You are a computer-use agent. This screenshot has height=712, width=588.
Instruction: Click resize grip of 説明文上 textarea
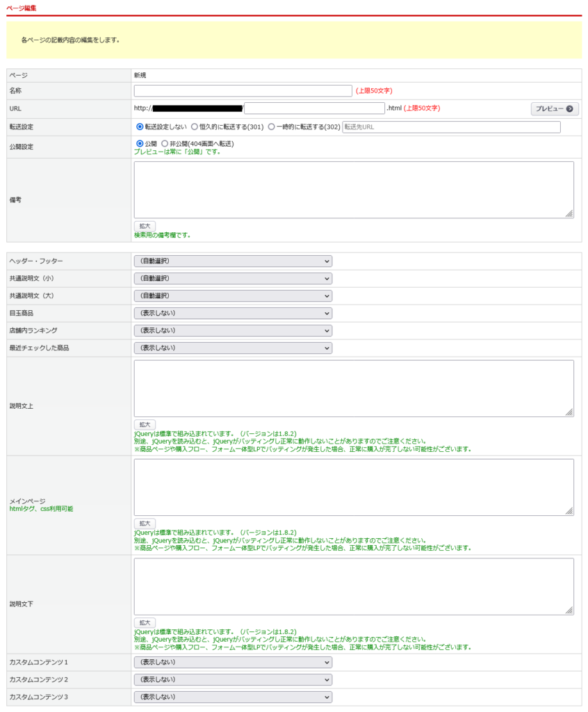tap(569, 412)
